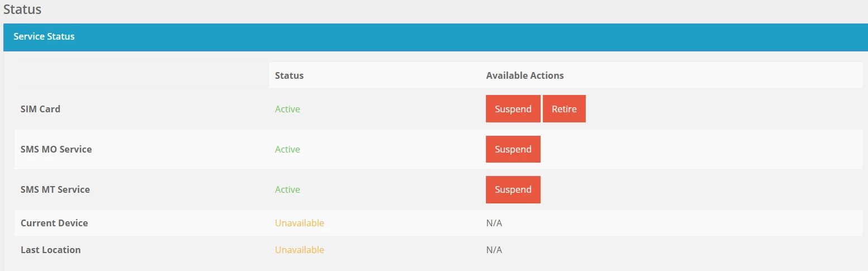Click the Current Device row label
868x271 pixels.
pos(54,223)
